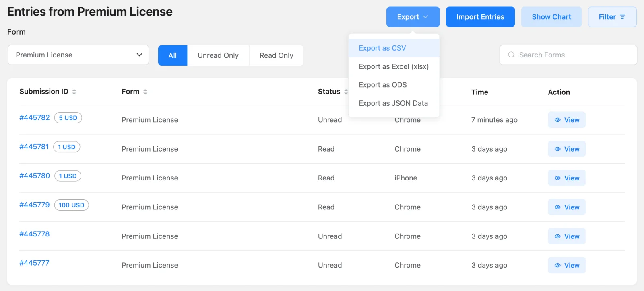This screenshot has width=644, height=291.
Task: Open submission #445778 link
Action: coord(35,234)
